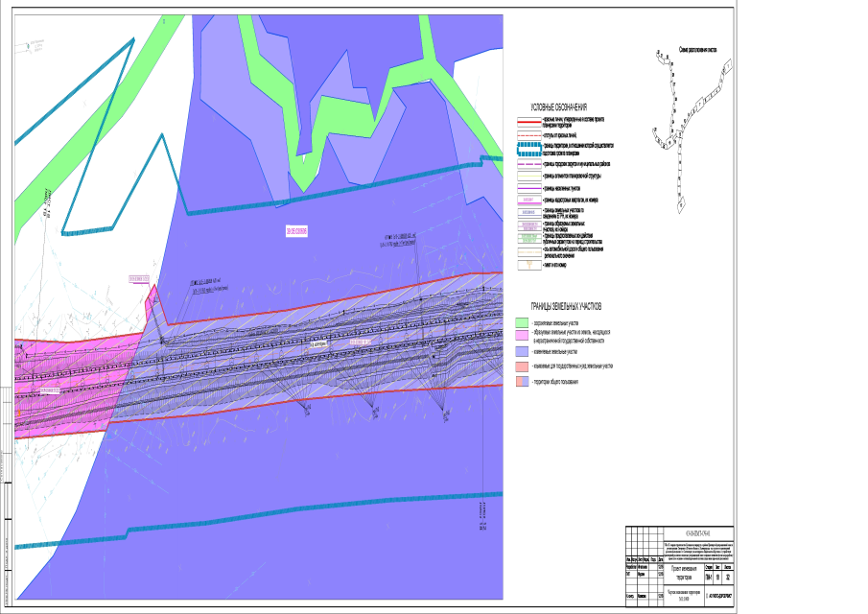
Task: Click the thick blue dashed border legend symbol
Action: [528, 148]
